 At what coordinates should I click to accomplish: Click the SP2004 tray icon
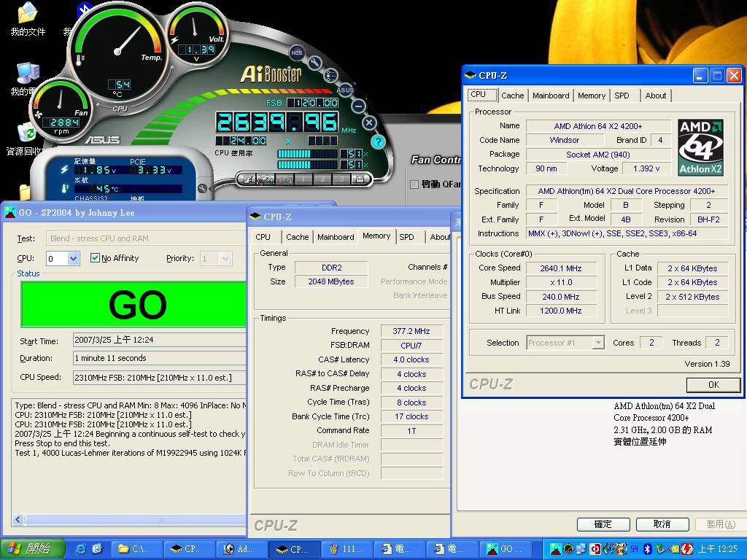pyautogui.click(x=555, y=549)
